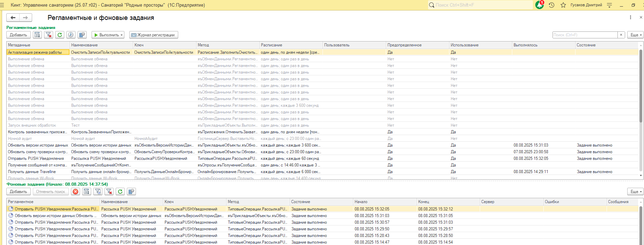Refresh the Регламентные задания list

point(60,35)
